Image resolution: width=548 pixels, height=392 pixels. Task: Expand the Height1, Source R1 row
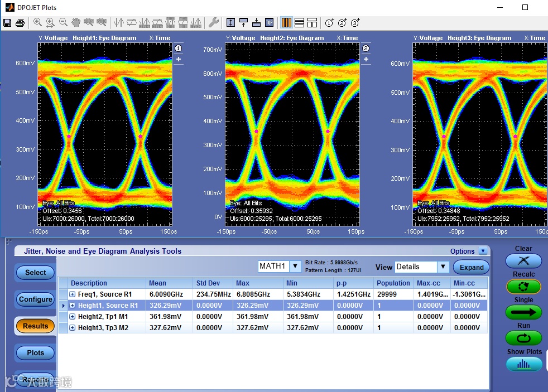click(x=73, y=306)
